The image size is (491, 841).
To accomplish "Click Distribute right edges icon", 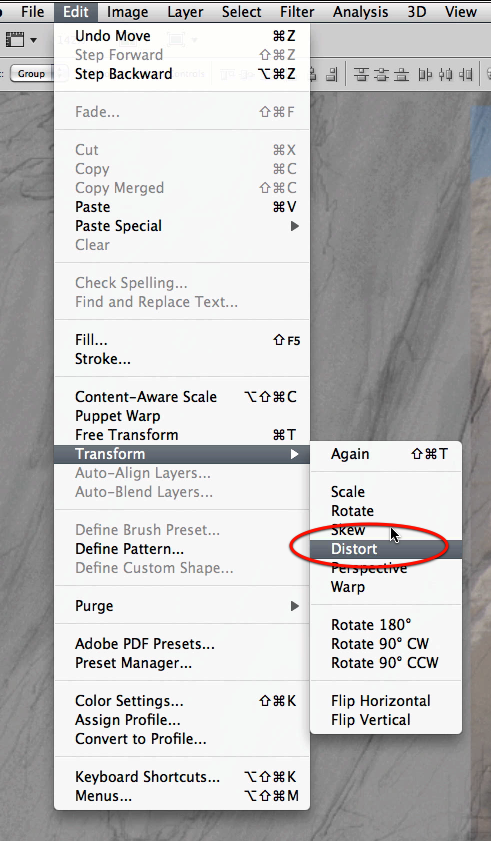I will pos(465,73).
